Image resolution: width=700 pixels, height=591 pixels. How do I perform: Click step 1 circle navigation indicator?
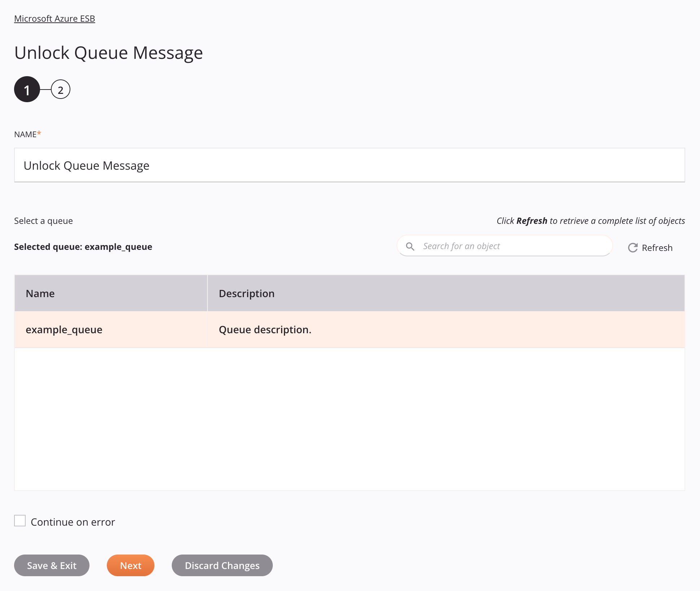tap(27, 90)
